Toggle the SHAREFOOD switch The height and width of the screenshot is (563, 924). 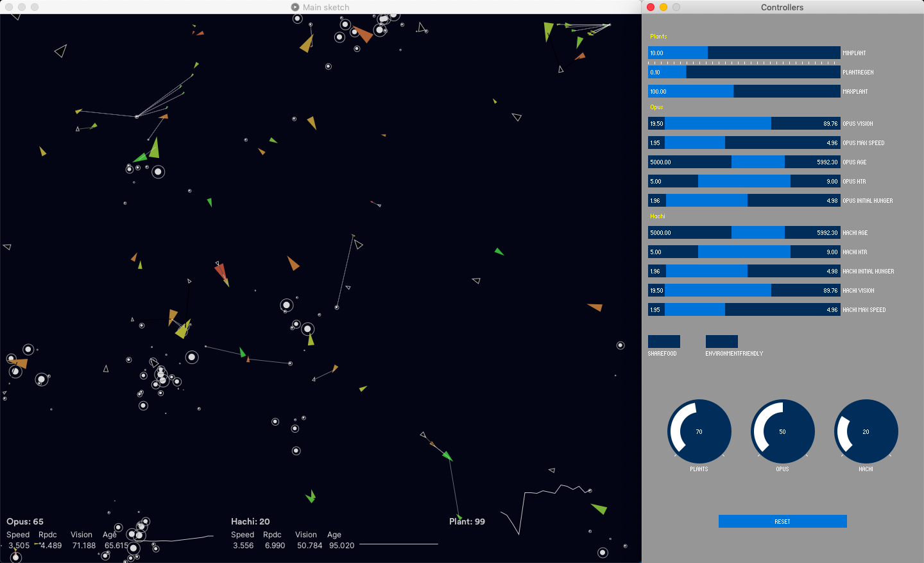click(663, 342)
